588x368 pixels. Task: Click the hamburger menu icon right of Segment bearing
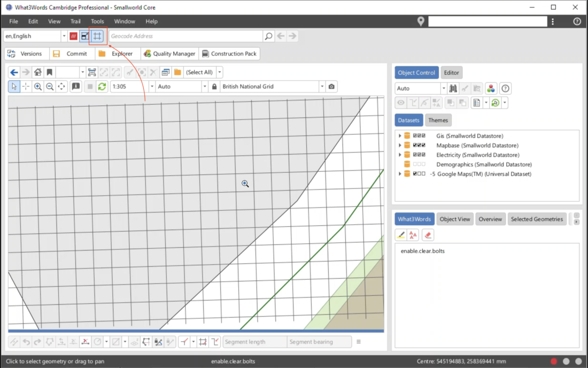click(x=359, y=342)
